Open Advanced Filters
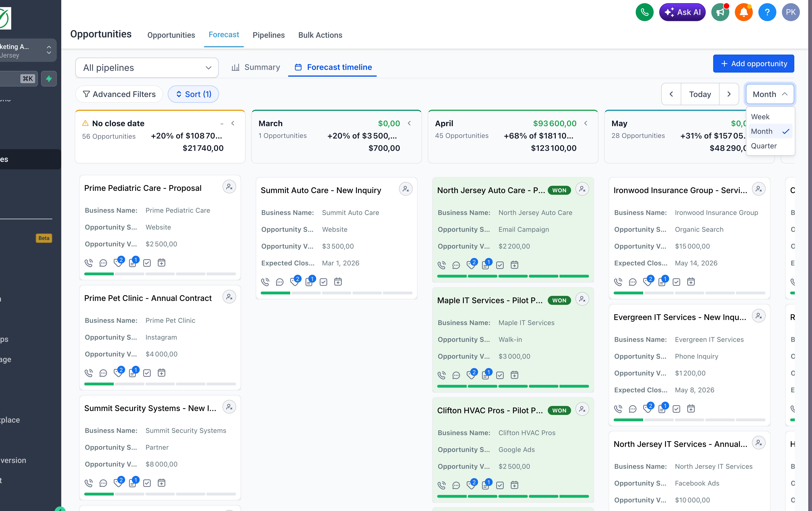Image resolution: width=812 pixels, height=511 pixels. (119, 94)
